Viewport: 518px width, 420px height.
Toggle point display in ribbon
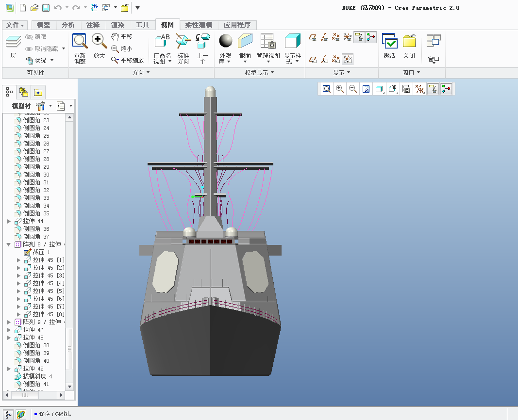coord(336,37)
